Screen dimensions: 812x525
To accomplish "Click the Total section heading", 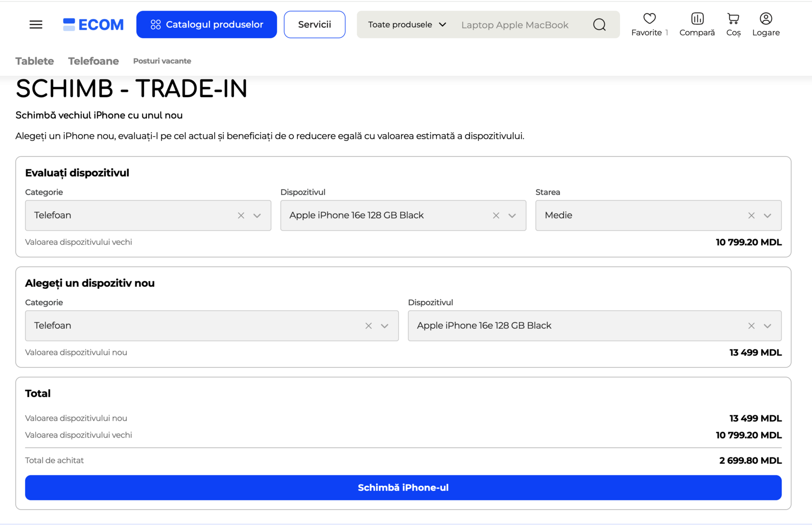I will pyautogui.click(x=38, y=394).
